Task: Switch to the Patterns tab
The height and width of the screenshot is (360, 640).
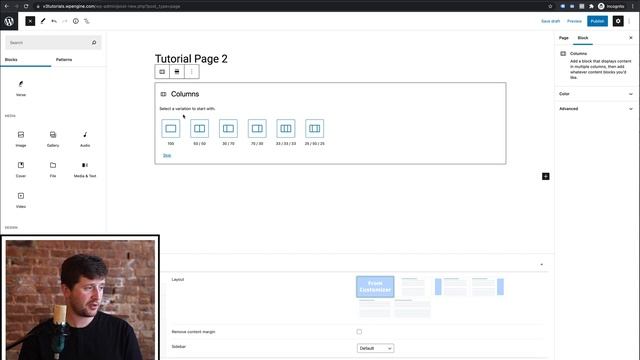Action: (64, 60)
